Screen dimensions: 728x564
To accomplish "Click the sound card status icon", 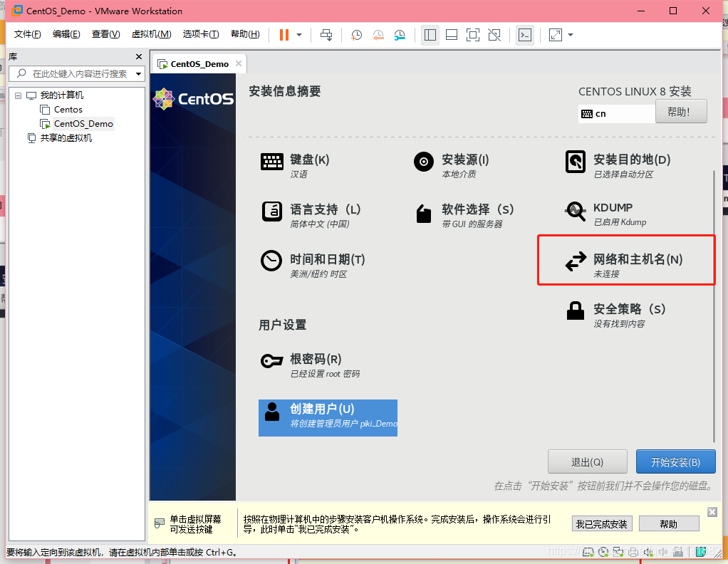I will coord(649,551).
